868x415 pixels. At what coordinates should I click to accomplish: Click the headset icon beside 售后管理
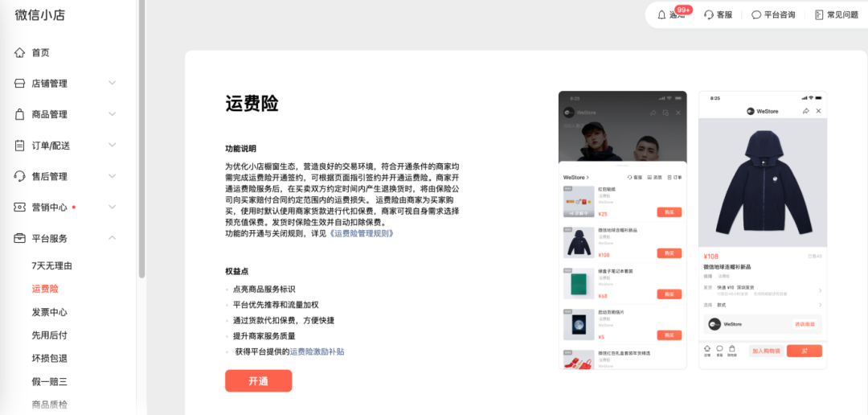19,177
